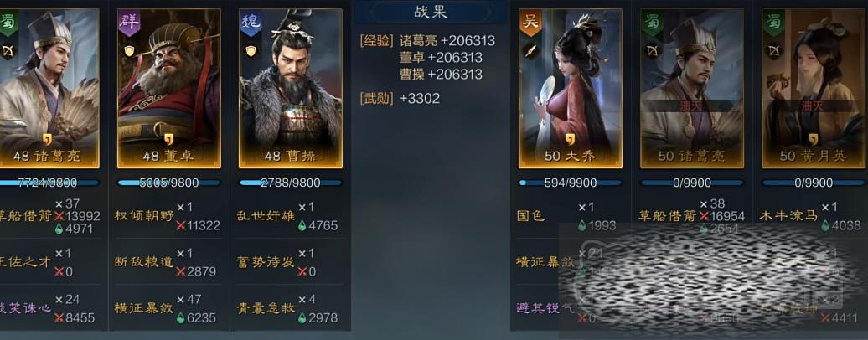
Task: View the level 48 诸葛亮 hero card
Action: [x=48, y=89]
